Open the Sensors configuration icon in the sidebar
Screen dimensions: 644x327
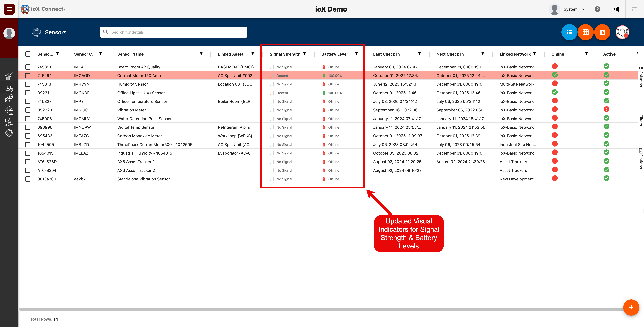[x=9, y=87]
